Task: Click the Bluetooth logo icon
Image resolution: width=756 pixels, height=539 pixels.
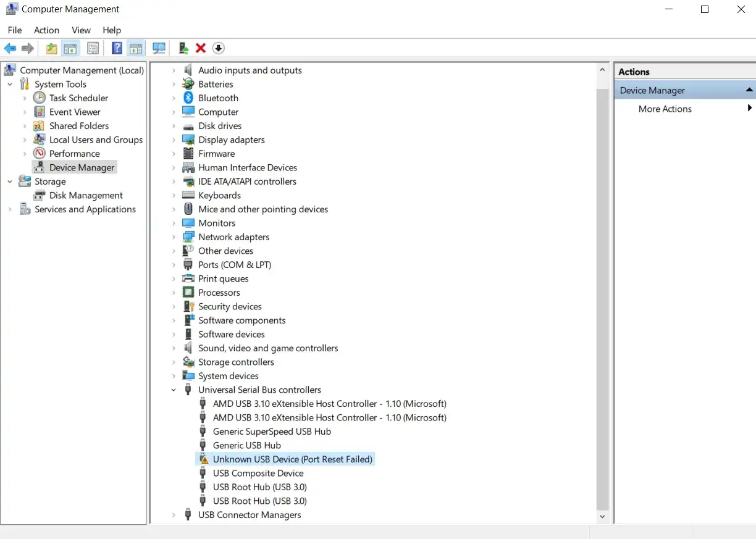Action: [188, 98]
